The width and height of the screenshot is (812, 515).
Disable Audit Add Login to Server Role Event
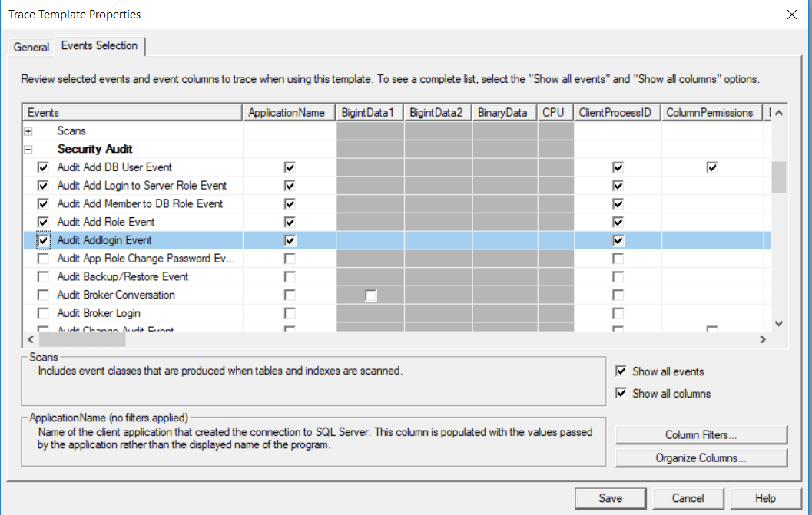pos(44,185)
